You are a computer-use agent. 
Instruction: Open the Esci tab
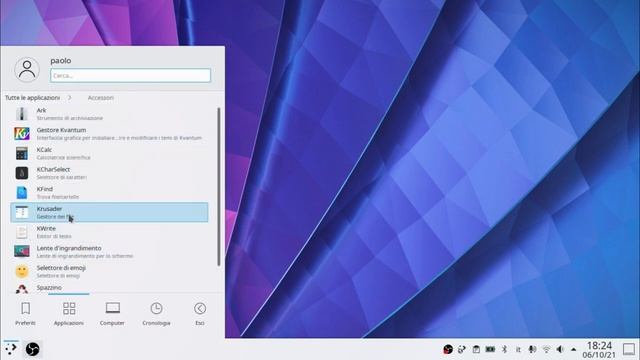tap(200, 313)
